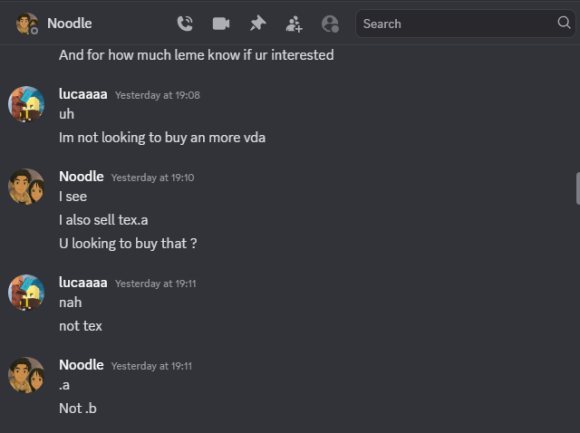The image size is (580, 433).
Task: Open lucaaaa's avatar at 19:08 message
Action: [26, 104]
